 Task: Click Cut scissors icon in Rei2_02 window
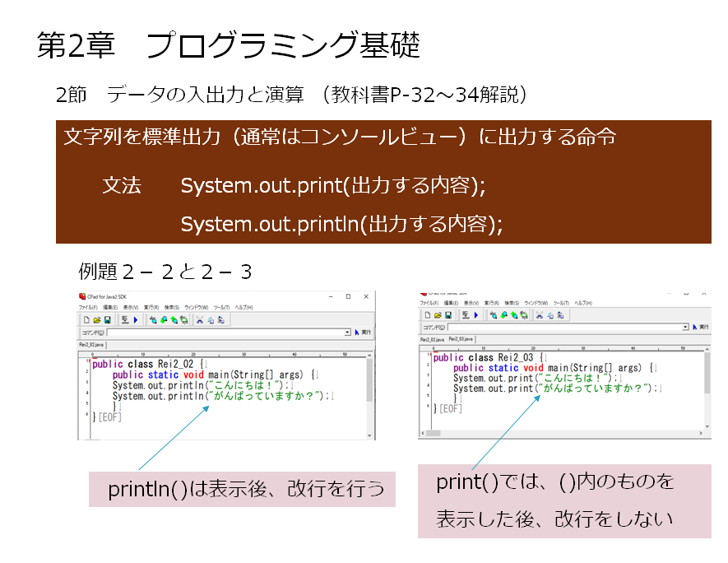coord(200,320)
